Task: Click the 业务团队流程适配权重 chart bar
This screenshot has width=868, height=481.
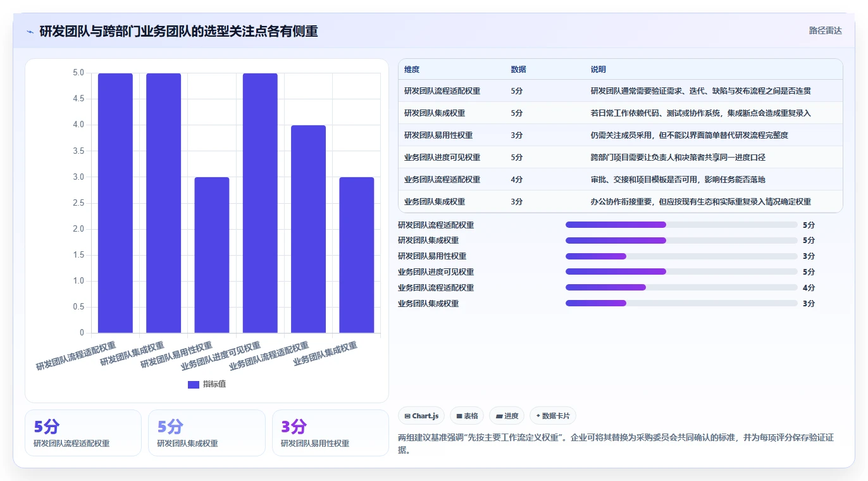Action: [308, 229]
